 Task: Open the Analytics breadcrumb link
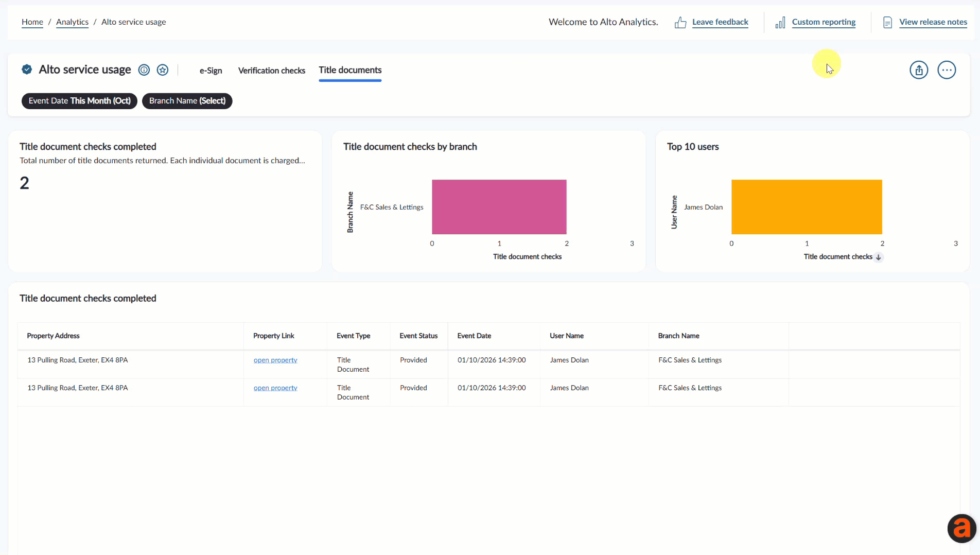72,22
